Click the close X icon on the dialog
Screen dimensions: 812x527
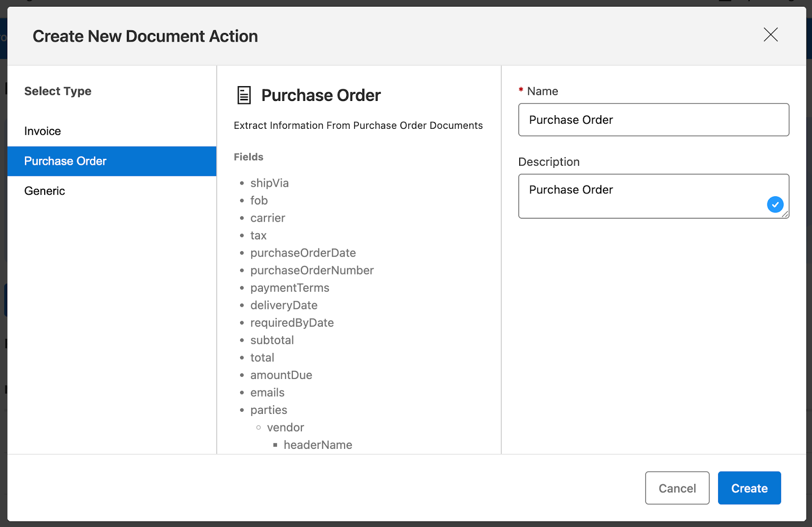[x=770, y=35]
